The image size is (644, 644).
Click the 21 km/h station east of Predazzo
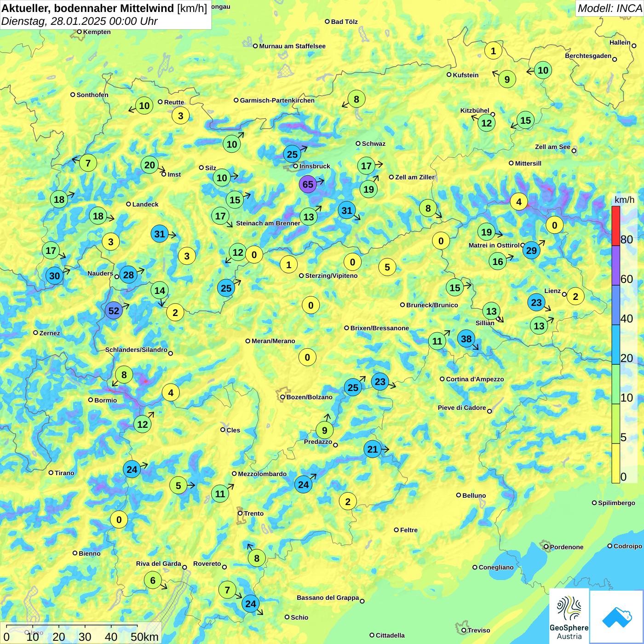pos(373,449)
